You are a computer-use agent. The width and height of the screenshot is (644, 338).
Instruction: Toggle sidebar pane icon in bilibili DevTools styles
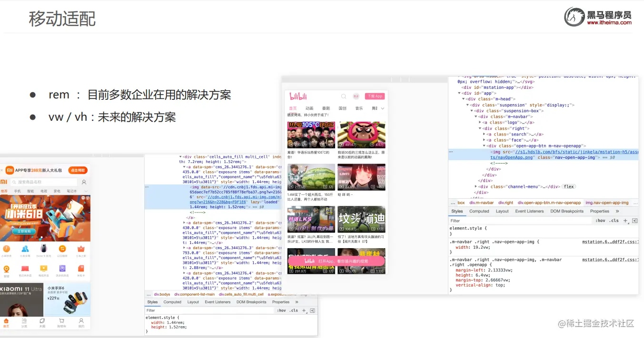click(634, 221)
